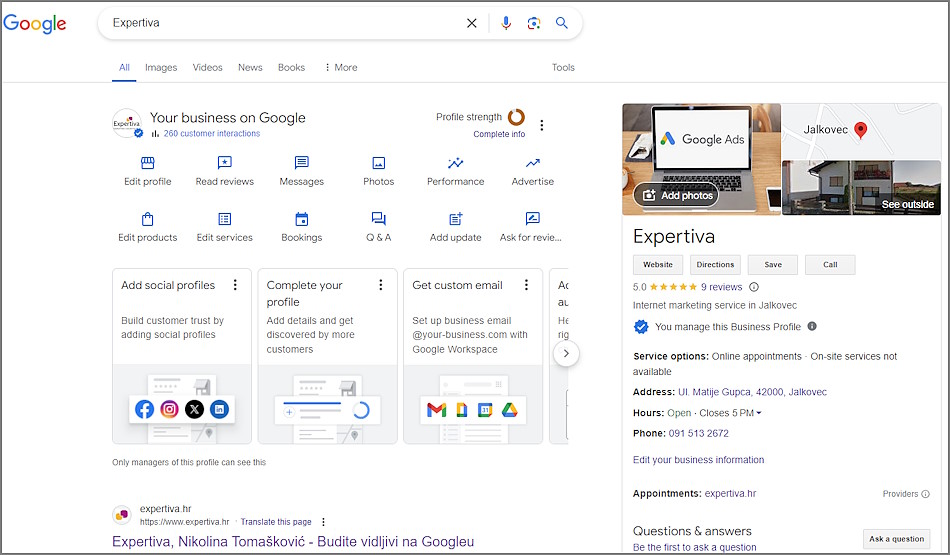Open the Complete your profile card
Viewport: 950px width, 555px height.
coord(327,356)
